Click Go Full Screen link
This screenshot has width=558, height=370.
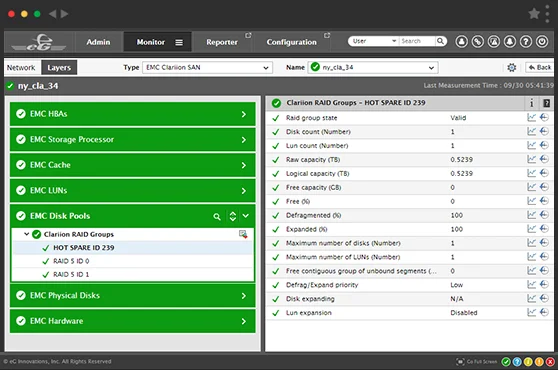(x=477, y=361)
